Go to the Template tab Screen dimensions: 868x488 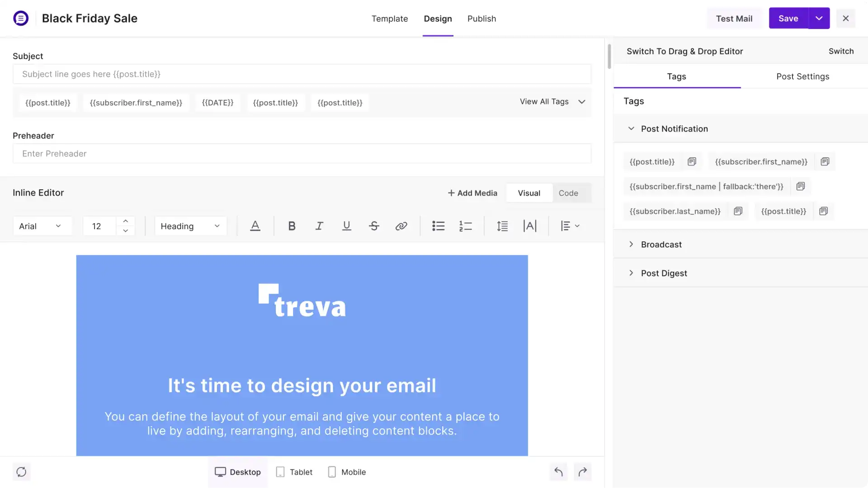(x=390, y=19)
